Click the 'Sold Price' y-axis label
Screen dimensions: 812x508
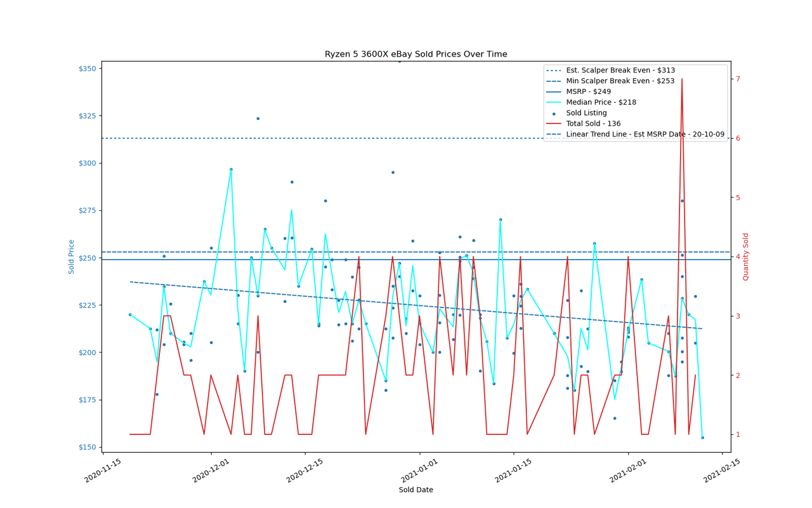72,257
